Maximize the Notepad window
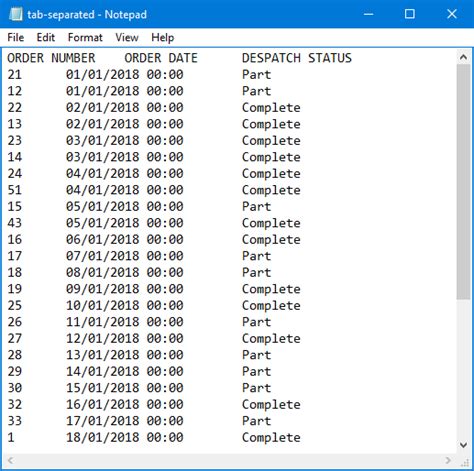The width and height of the screenshot is (474, 471). click(409, 14)
